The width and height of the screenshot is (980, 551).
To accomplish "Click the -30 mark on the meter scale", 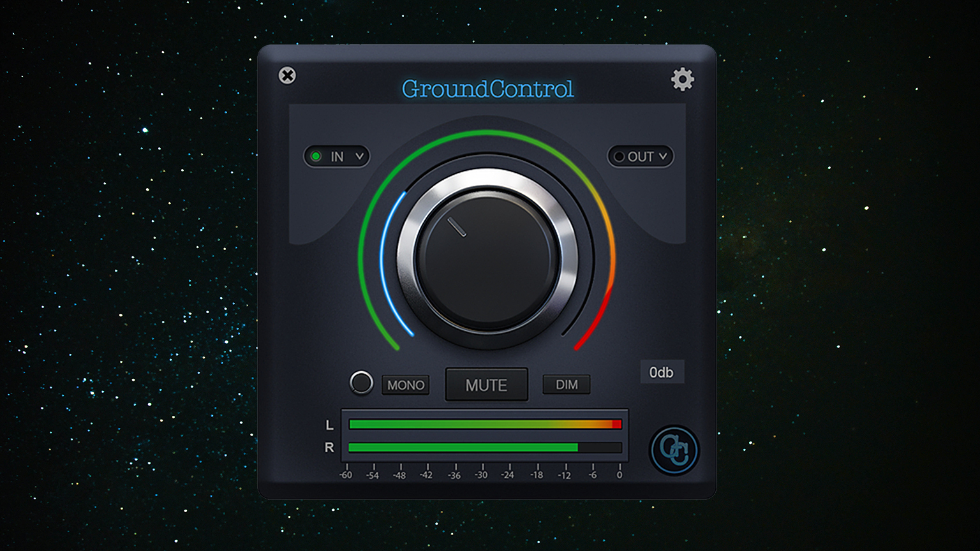I will click(483, 474).
